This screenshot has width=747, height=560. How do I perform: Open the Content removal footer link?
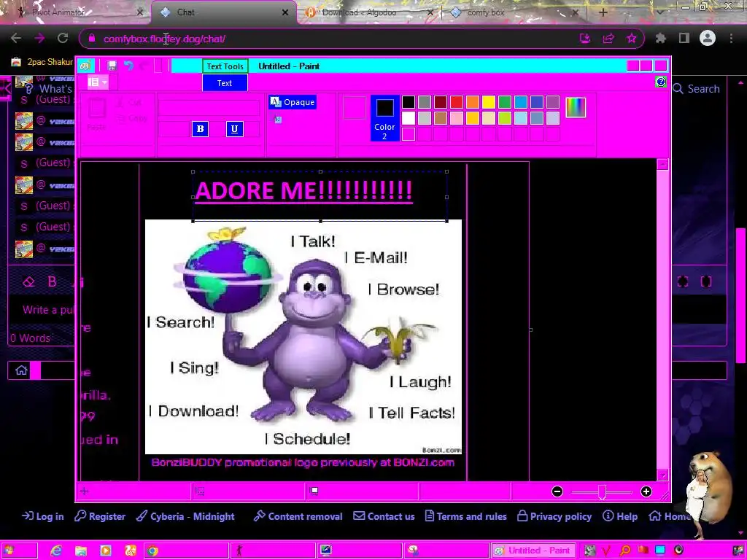coord(298,516)
